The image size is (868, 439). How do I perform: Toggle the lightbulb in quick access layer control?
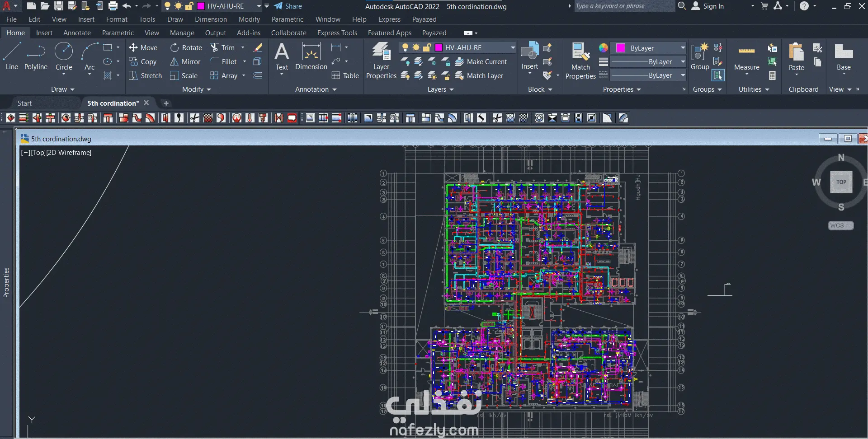(167, 6)
